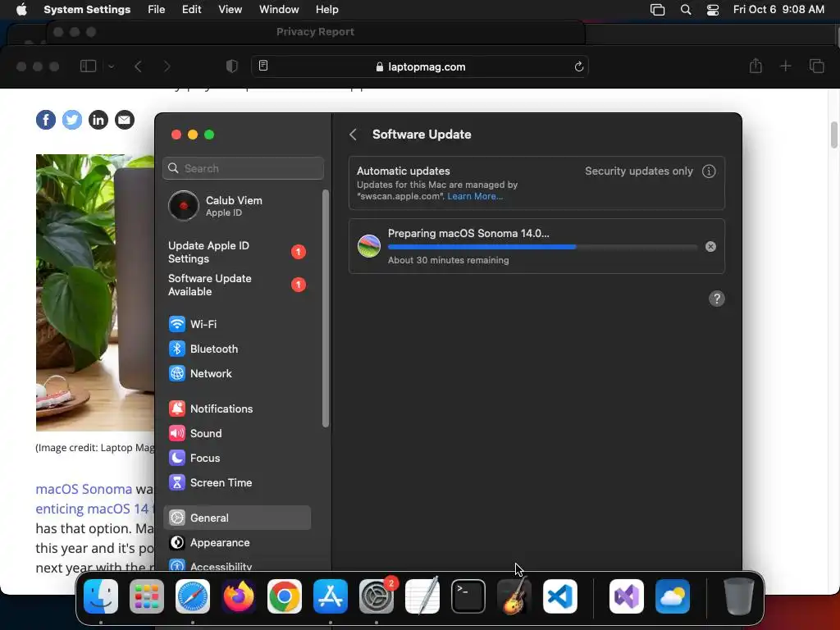840x630 pixels.
Task: Open Finder from the Dock
Action: (x=101, y=596)
